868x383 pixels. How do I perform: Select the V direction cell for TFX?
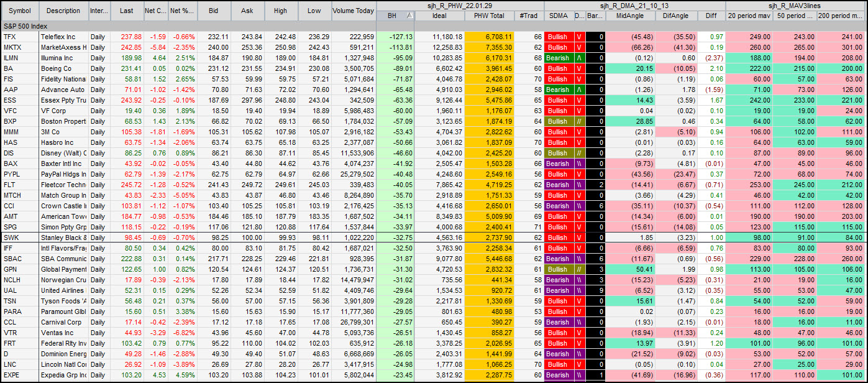[x=579, y=37]
